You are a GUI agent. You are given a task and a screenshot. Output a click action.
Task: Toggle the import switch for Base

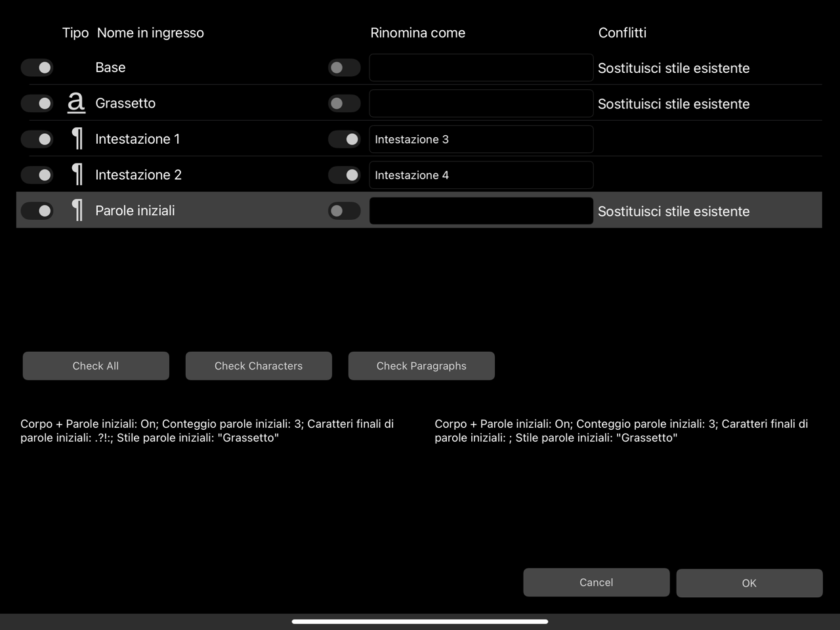[x=37, y=68]
